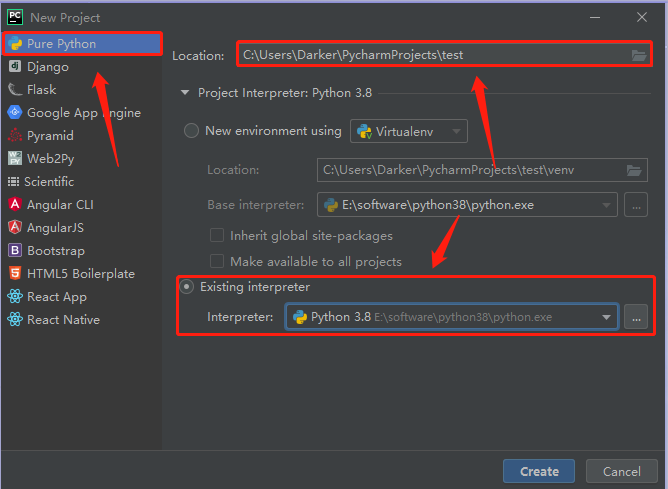The height and width of the screenshot is (489, 668).
Task: Select the New environment using radio button
Action: coord(191,130)
